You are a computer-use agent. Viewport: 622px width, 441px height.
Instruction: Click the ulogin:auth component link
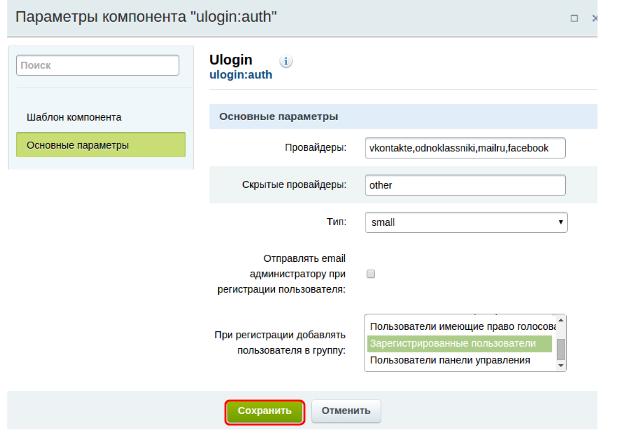point(240,74)
